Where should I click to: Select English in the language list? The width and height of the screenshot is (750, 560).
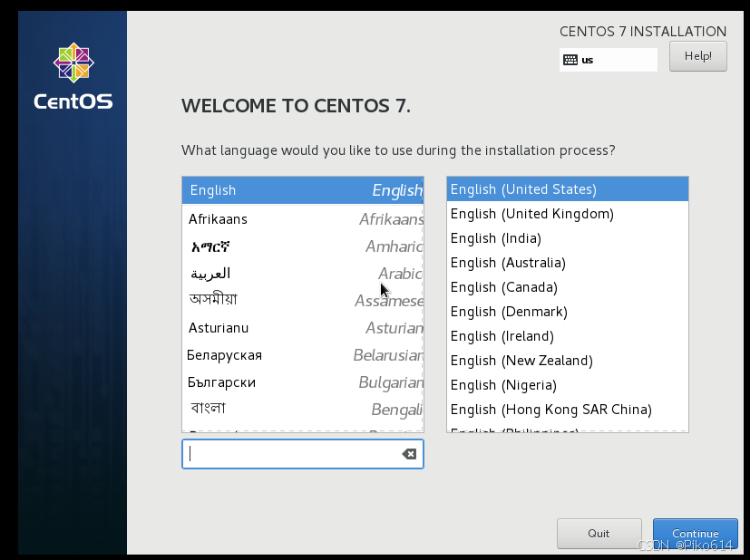click(x=303, y=190)
